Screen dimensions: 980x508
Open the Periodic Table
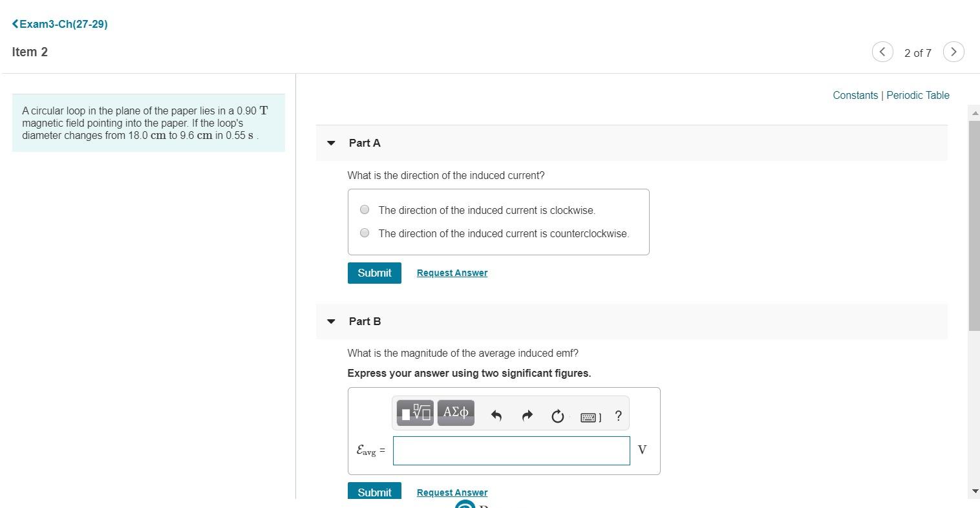tap(917, 95)
